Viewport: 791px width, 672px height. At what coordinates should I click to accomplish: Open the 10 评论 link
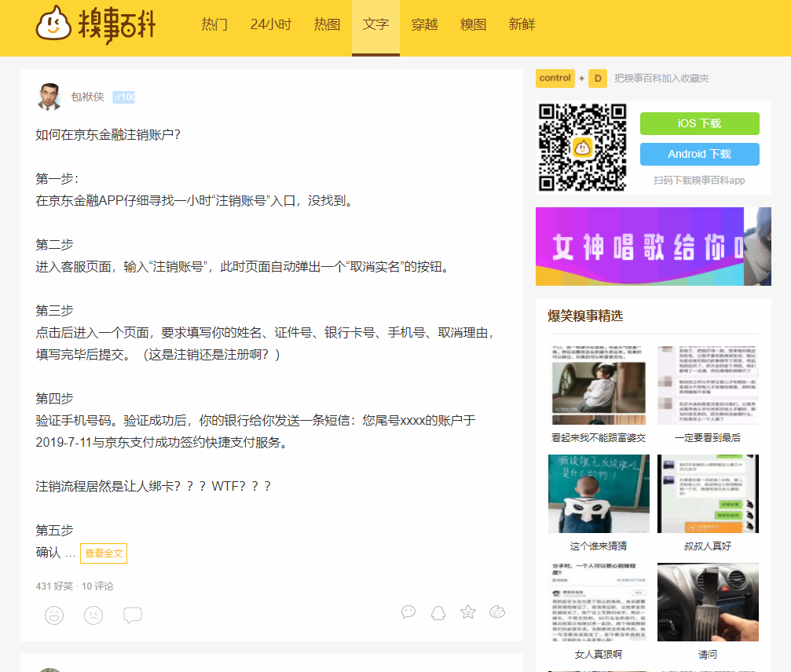97,586
